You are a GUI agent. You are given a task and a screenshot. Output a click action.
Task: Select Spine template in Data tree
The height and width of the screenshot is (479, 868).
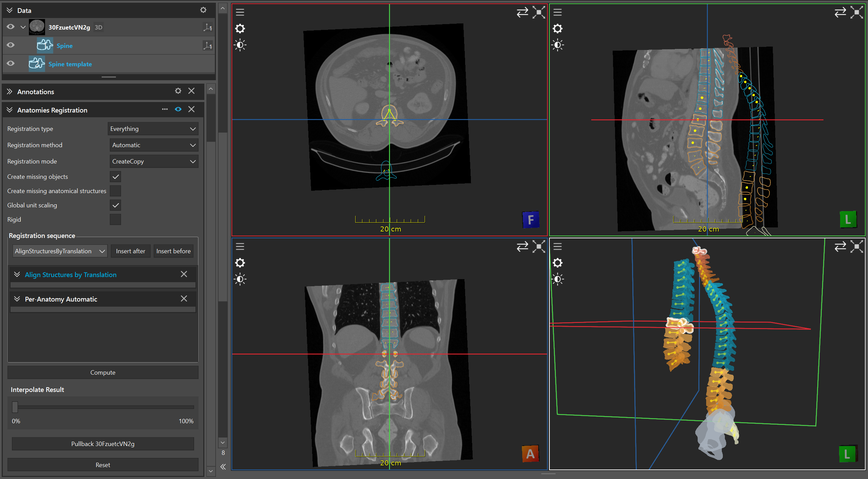pyautogui.click(x=70, y=64)
